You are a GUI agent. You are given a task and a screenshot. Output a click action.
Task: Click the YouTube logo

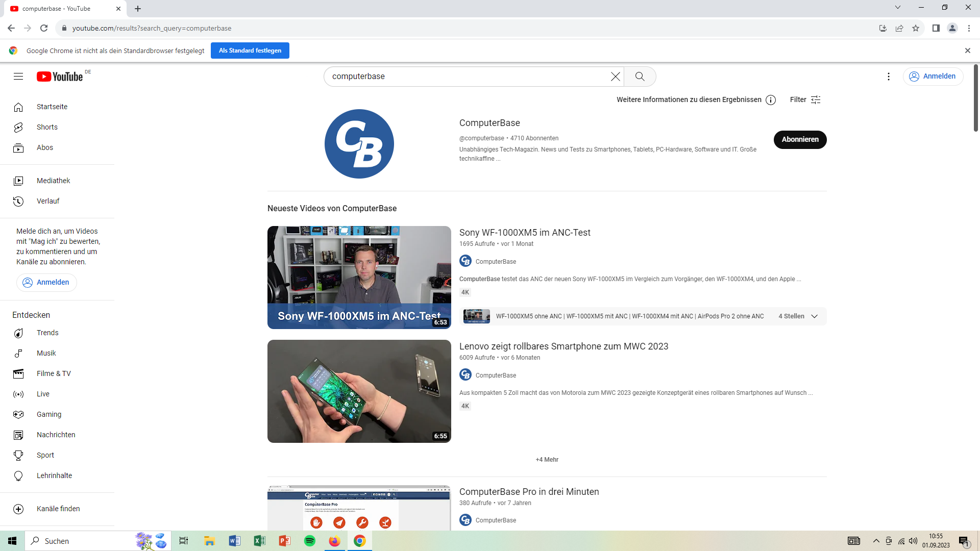[60, 77]
